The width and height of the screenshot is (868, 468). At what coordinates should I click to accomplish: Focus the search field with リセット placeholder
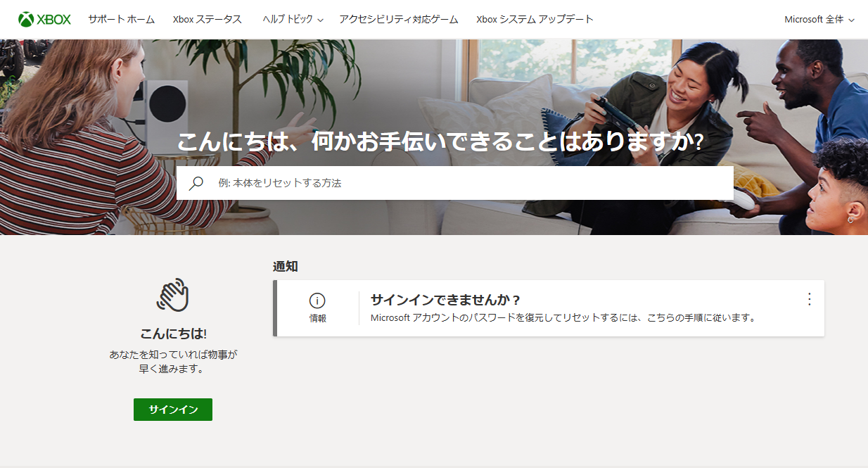(454, 183)
